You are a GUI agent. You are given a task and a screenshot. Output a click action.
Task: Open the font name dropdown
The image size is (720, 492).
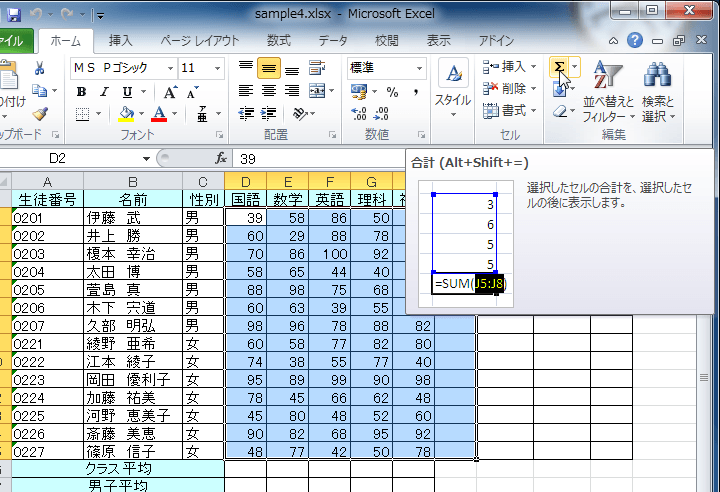(x=170, y=68)
